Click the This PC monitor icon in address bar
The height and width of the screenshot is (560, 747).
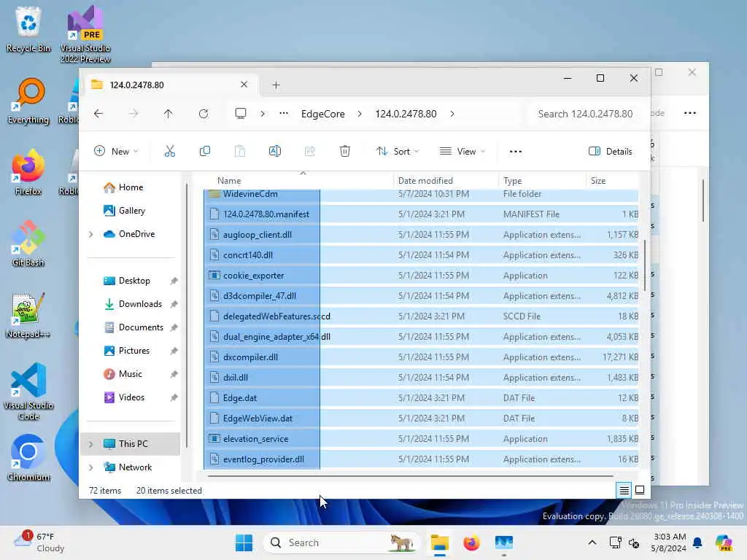pos(241,114)
